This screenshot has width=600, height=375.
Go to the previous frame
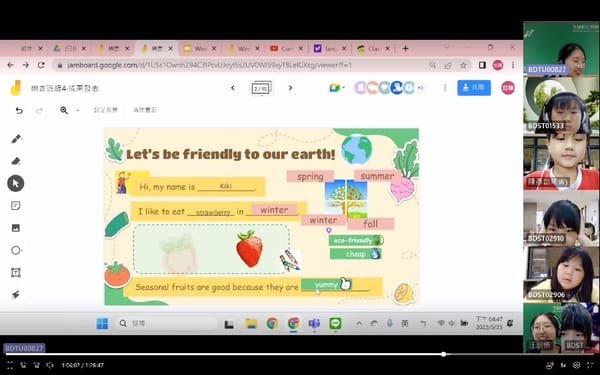[233, 88]
